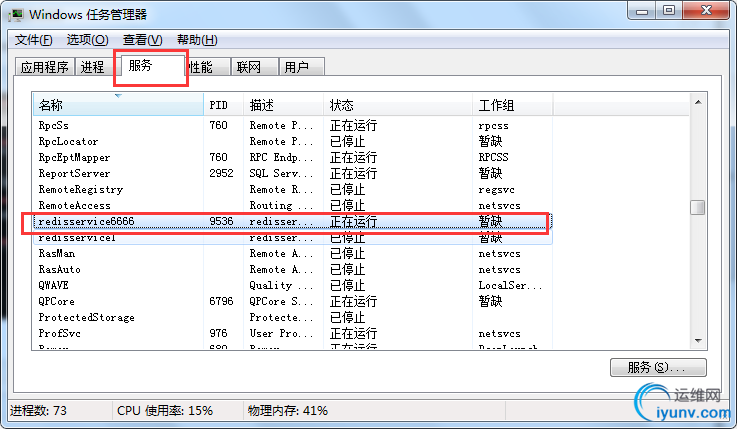Click the regsvc workgroup cell
The height and width of the screenshot is (429, 737).
(x=496, y=190)
